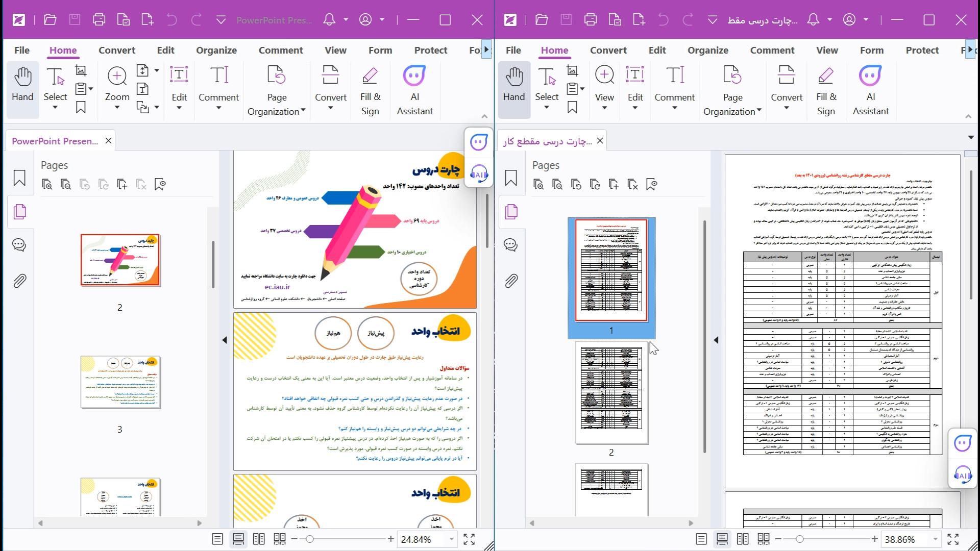Open zoom percentage dropdown showing 24.84%

[451, 539]
